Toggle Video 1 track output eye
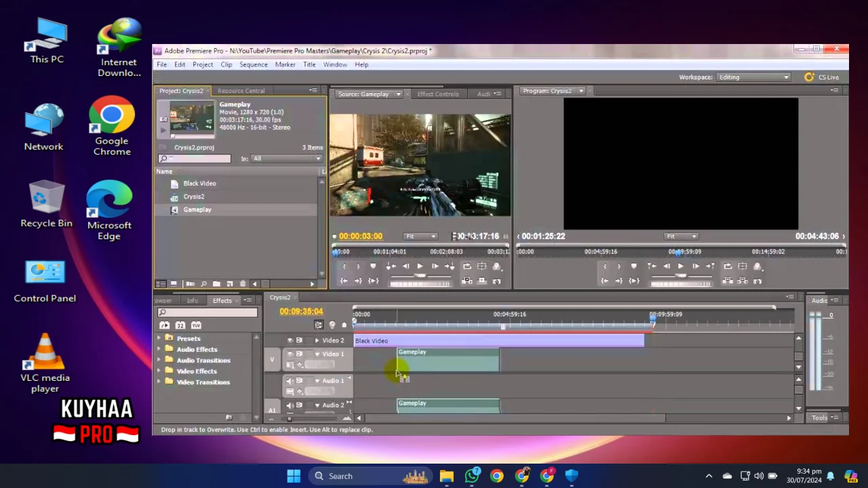 pos(290,354)
